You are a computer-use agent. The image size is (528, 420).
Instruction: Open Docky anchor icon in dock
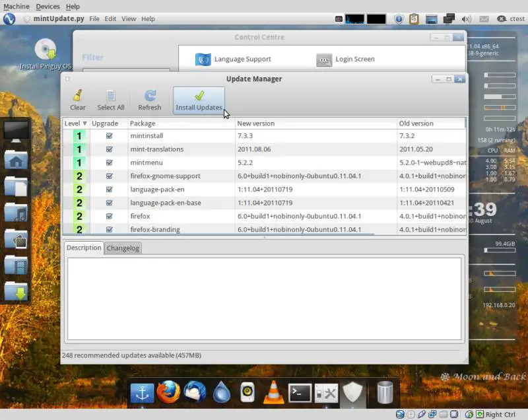[142, 393]
